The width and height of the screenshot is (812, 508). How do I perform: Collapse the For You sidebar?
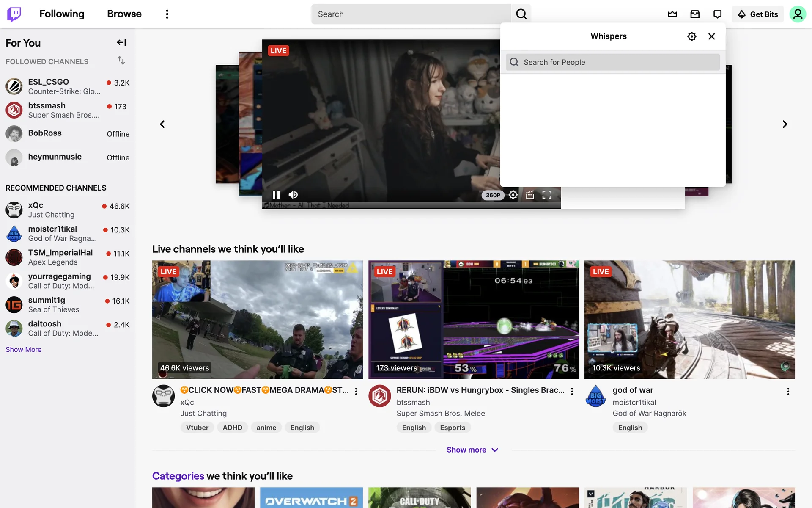pyautogui.click(x=121, y=42)
